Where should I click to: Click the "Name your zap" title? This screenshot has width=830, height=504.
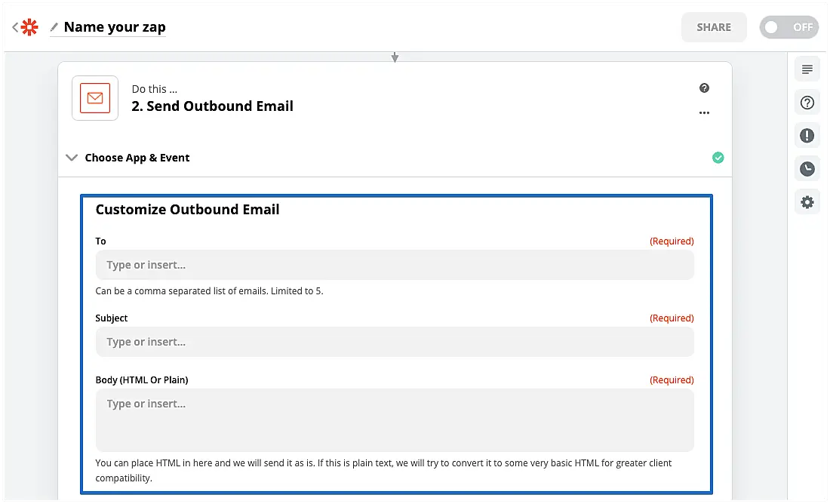(115, 27)
